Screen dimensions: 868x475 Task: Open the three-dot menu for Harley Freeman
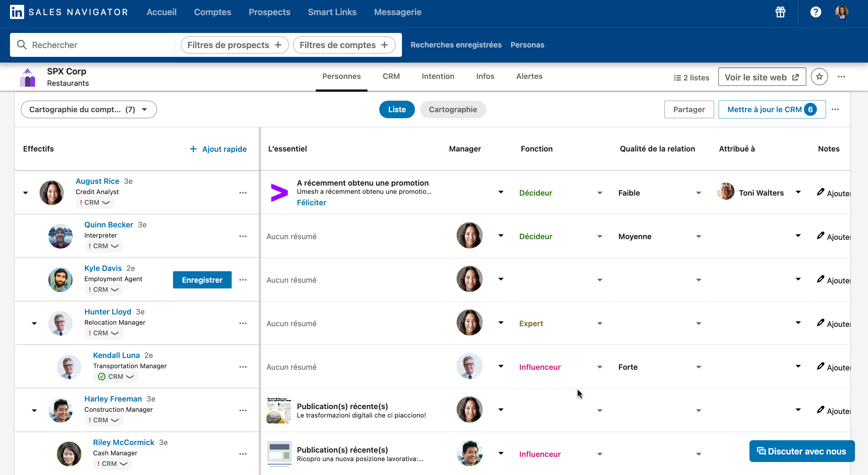pyautogui.click(x=243, y=410)
